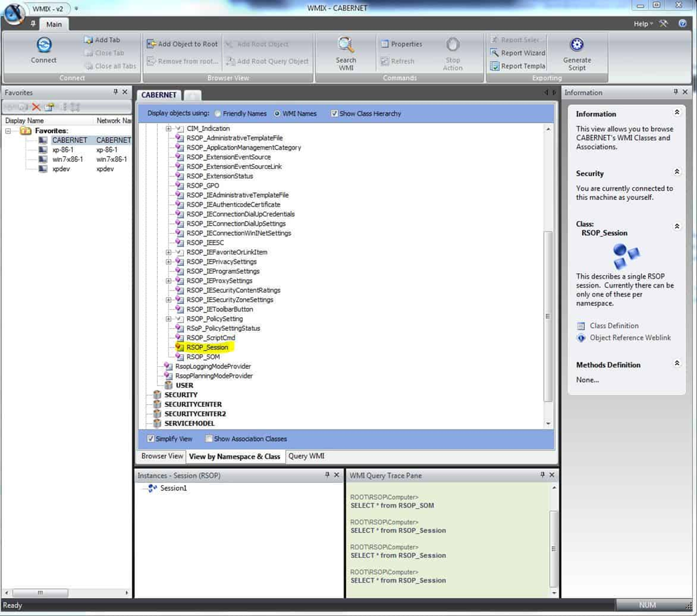Viewport: 697px width, 616px height.
Task: Switch to the Query WMI tab
Action: [306, 456]
